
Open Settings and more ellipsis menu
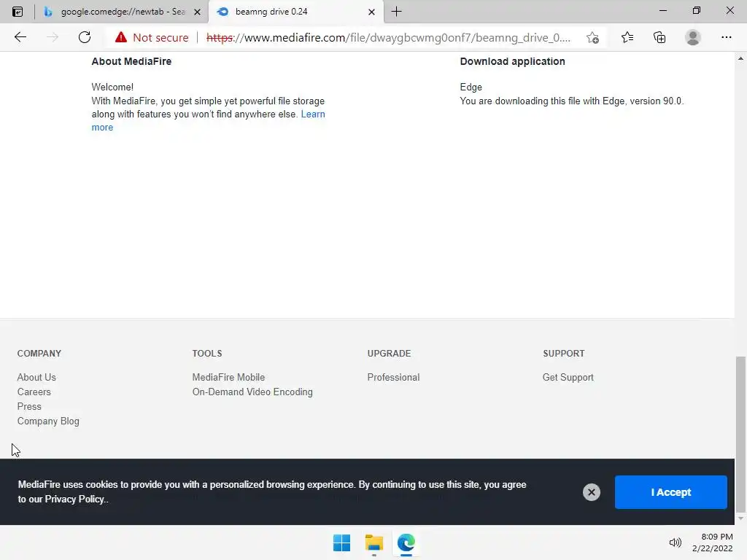click(x=726, y=37)
